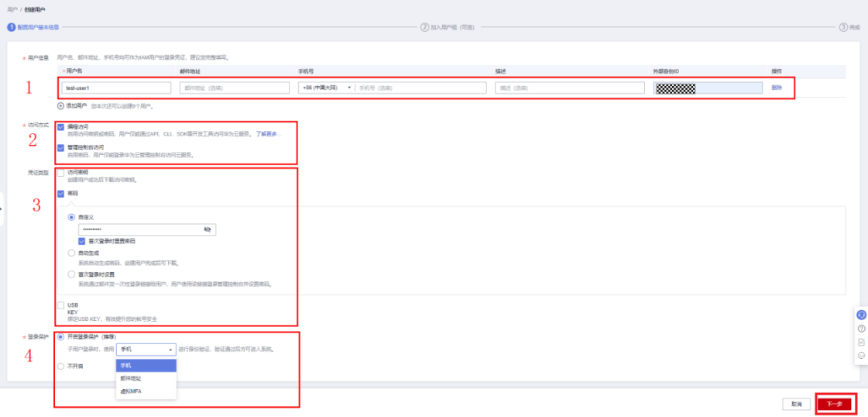
Task: Click the 邮件地址 input field
Action: pyautogui.click(x=234, y=88)
